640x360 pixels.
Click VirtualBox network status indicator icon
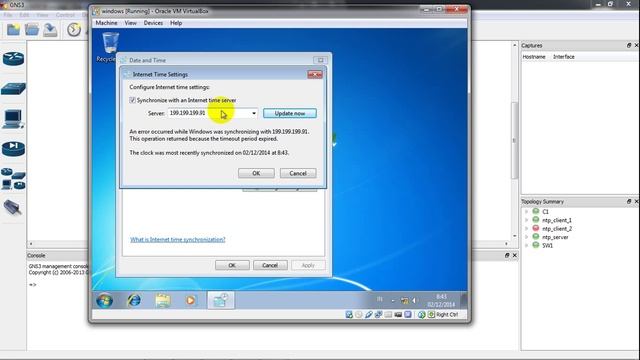(378, 314)
